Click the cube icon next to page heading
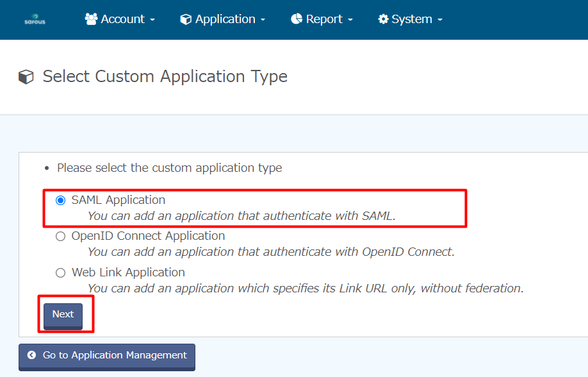The height and width of the screenshot is (377, 588). tap(26, 78)
